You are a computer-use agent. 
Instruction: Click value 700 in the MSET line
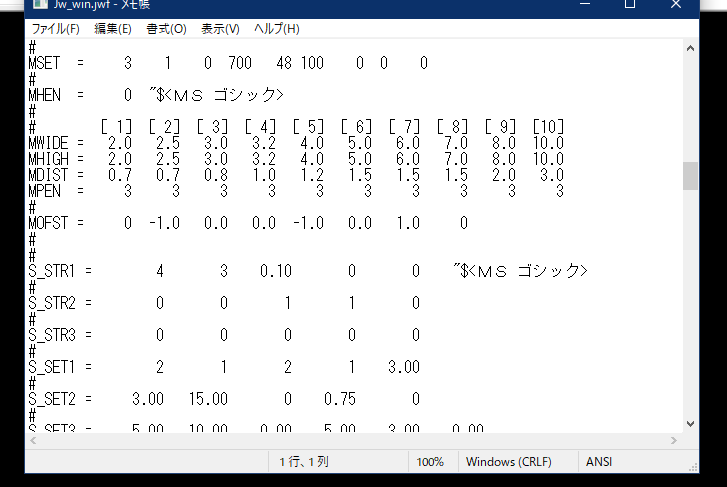pyautogui.click(x=240, y=63)
